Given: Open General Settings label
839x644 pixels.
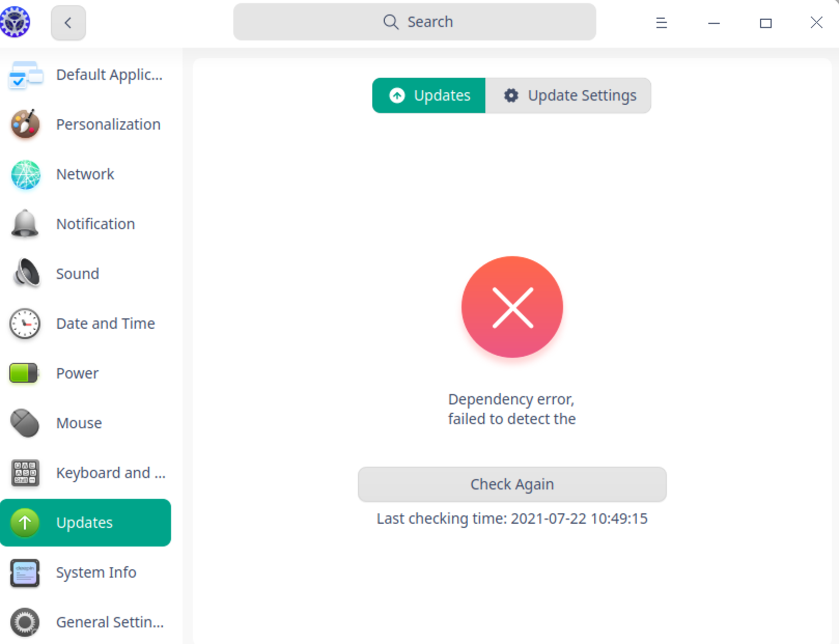Looking at the screenshot, I should coord(110,622).
